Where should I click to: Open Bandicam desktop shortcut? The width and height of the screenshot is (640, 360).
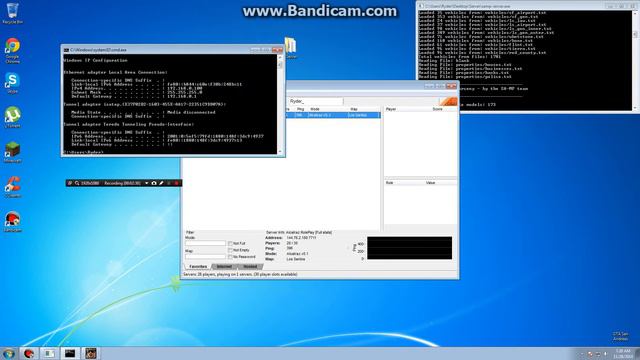point(12,222)
